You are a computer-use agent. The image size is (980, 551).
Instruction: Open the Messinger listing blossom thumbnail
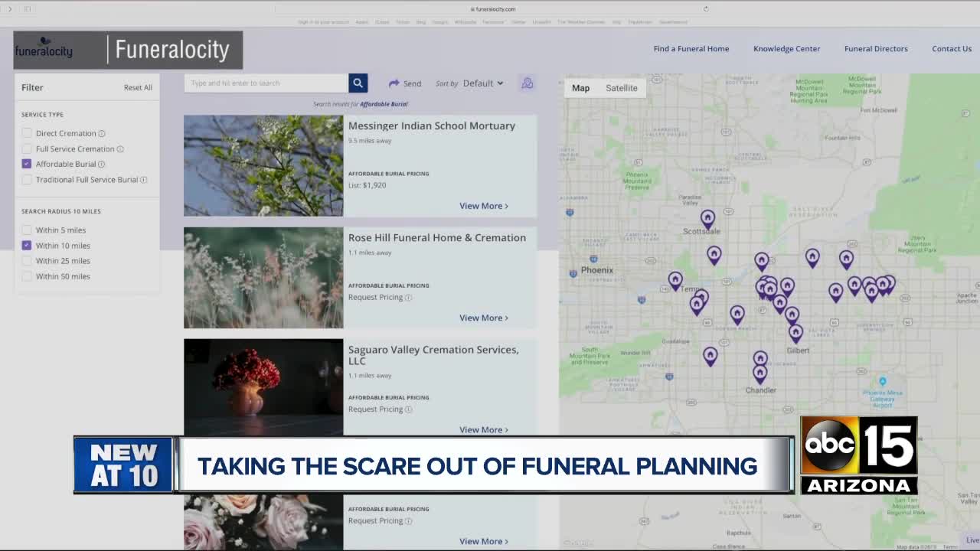(263, 165)
